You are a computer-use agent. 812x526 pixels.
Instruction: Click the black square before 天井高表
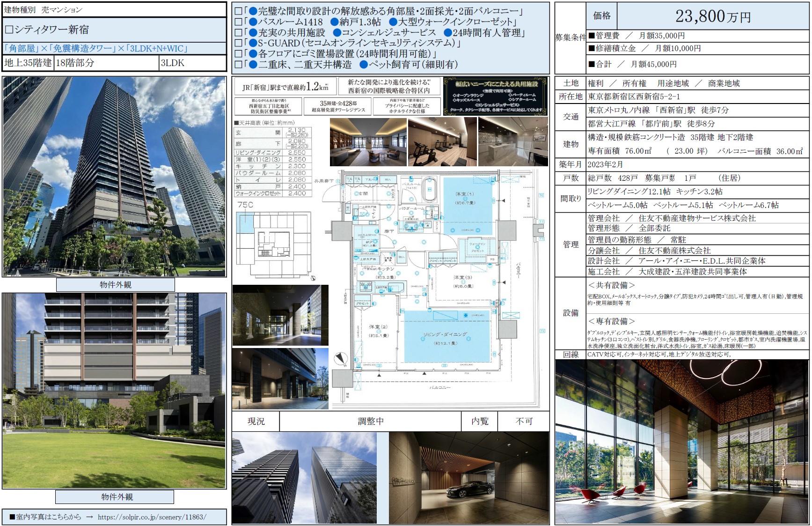(236, 123)
